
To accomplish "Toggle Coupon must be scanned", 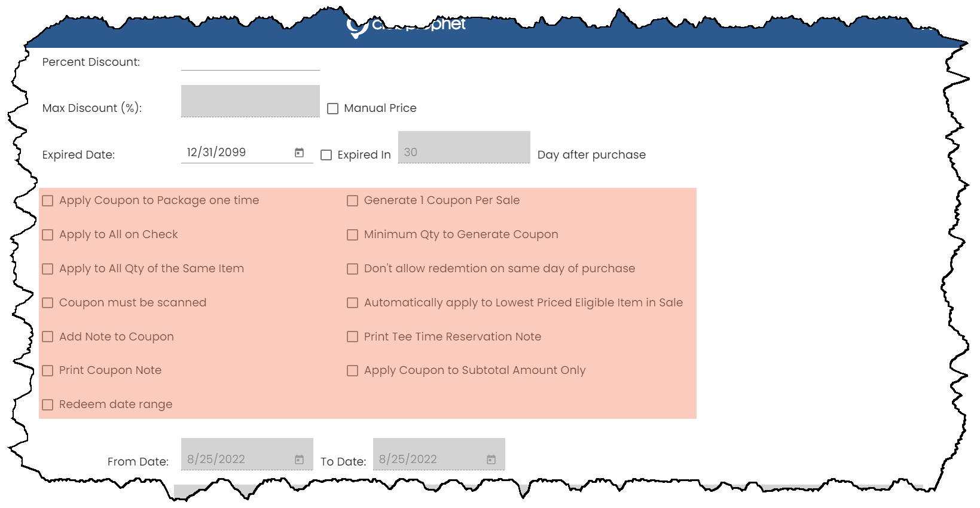I will coord(48,303).
